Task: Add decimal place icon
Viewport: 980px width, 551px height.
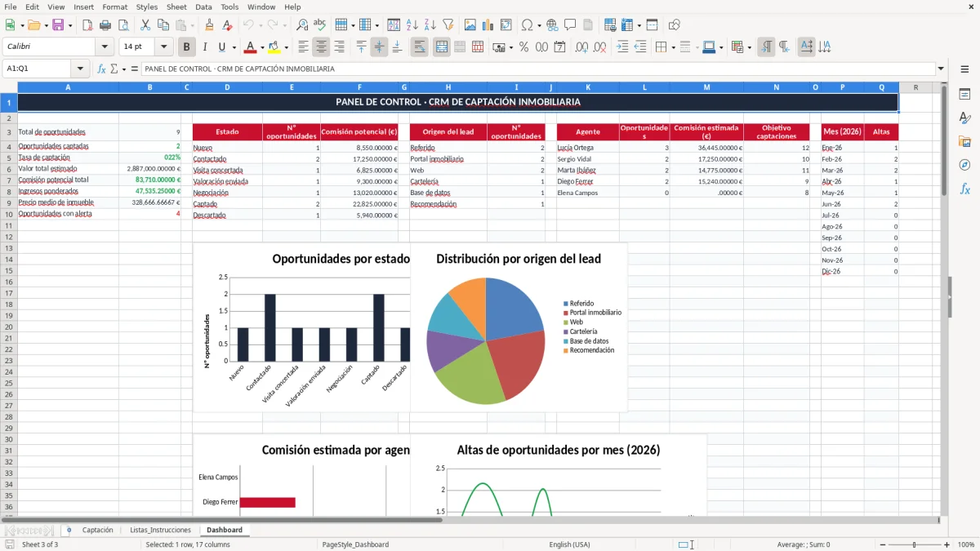Action: coord(581,47)
